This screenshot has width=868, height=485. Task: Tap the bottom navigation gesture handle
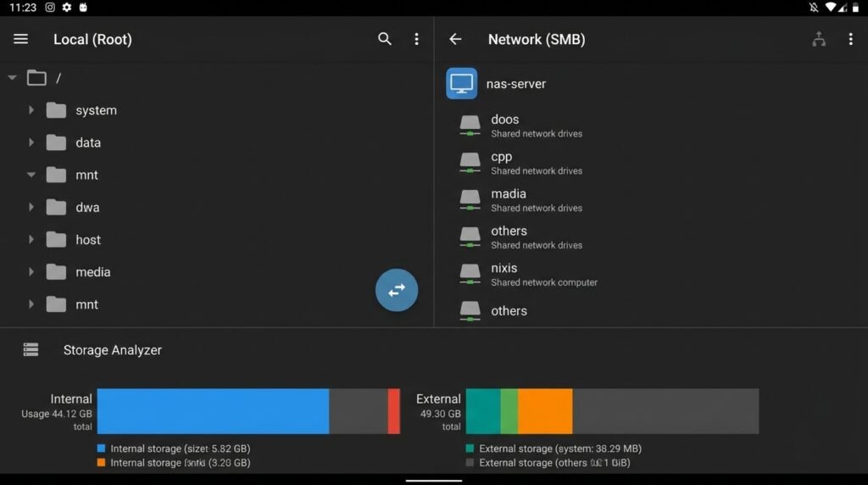click(433, 481)
